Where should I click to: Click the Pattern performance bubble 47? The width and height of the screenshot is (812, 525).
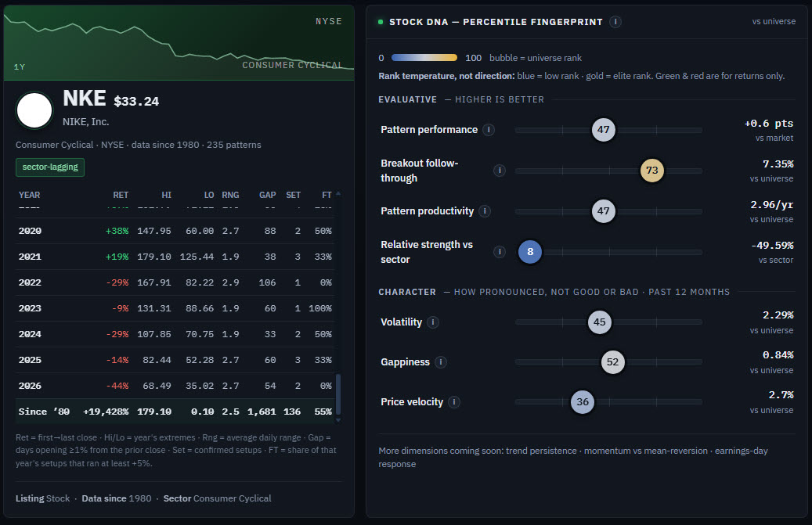[603, 130]
